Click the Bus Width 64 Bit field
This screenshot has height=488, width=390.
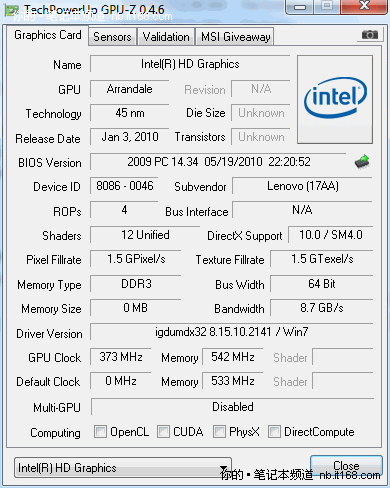pyautogui.click(x=322, y=284)
